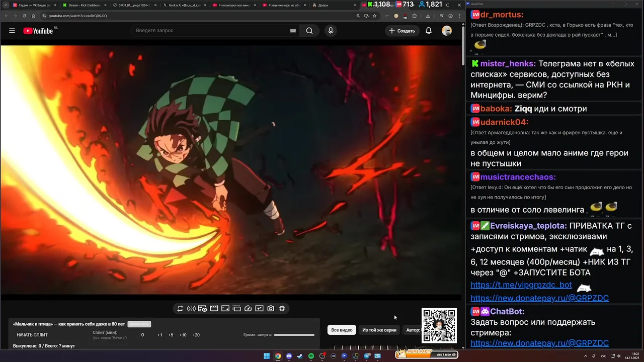
Task: Click the browser address bar URL
Action: pyautogui.click(x=78, y=16)
